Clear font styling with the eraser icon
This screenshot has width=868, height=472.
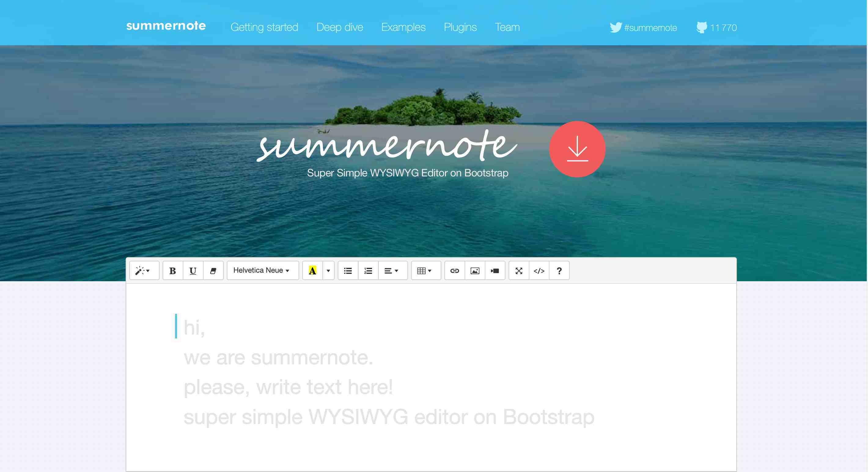click(x=213, y=270)
